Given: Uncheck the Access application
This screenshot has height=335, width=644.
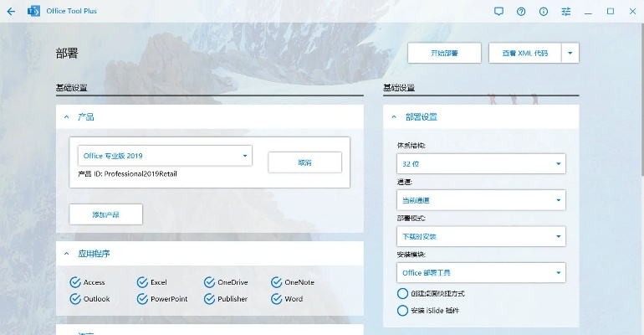Looking at the screenshot, I should (75, 282).
